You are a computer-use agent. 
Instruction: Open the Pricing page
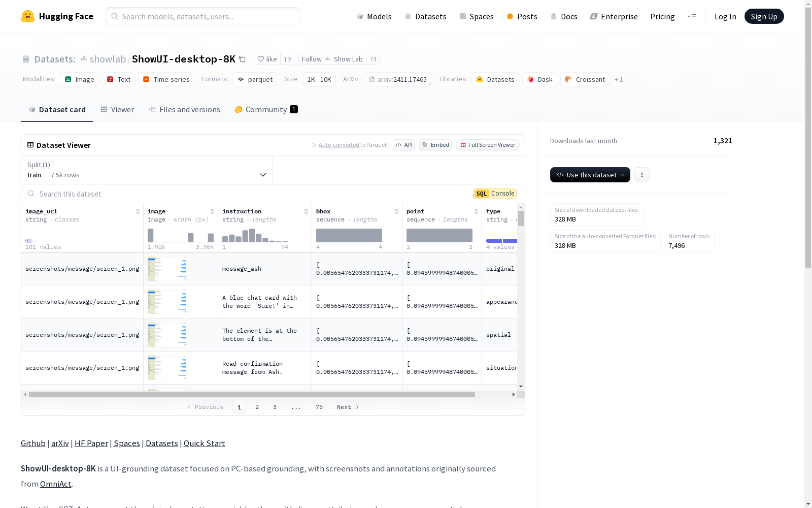(662, 16)
